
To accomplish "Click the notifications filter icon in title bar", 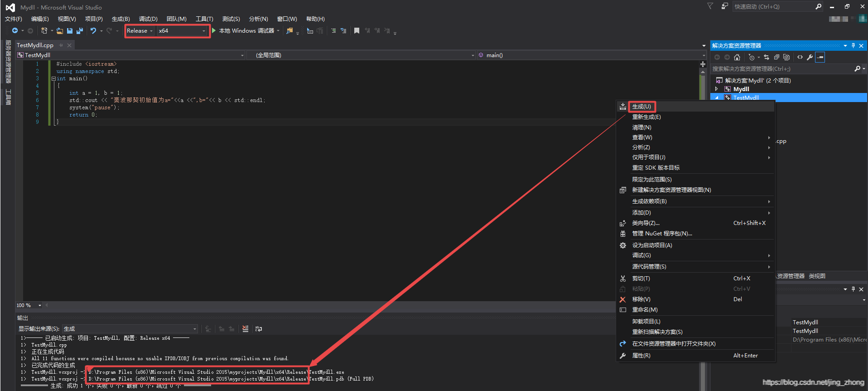I will (710, 6).
